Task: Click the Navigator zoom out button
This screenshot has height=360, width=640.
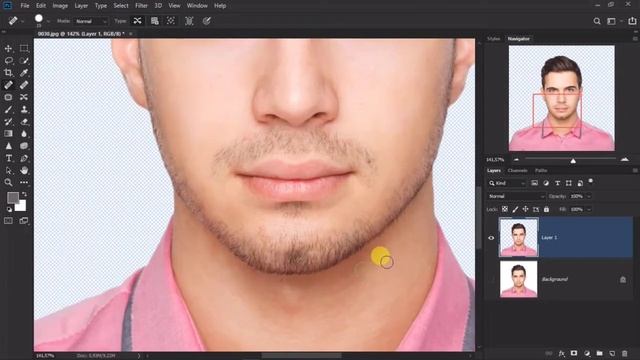Action: tap(516, 160)
